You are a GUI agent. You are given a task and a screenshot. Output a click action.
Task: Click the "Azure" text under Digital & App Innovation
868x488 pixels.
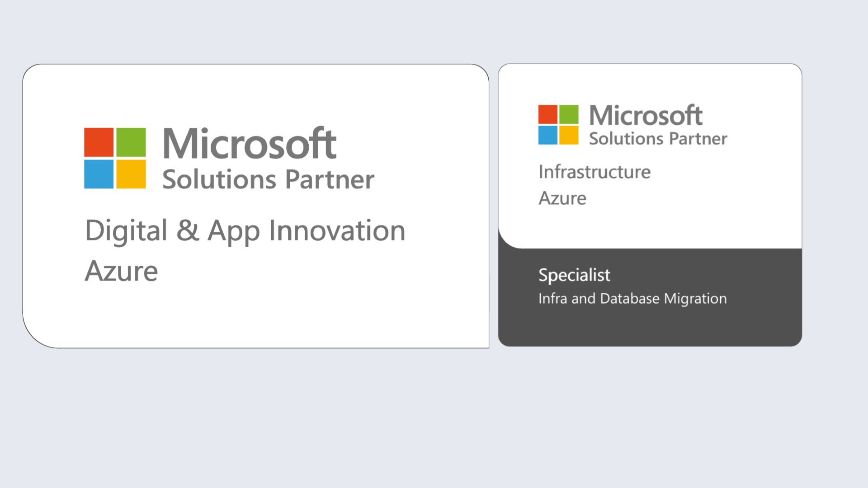(x=121, y=271)
